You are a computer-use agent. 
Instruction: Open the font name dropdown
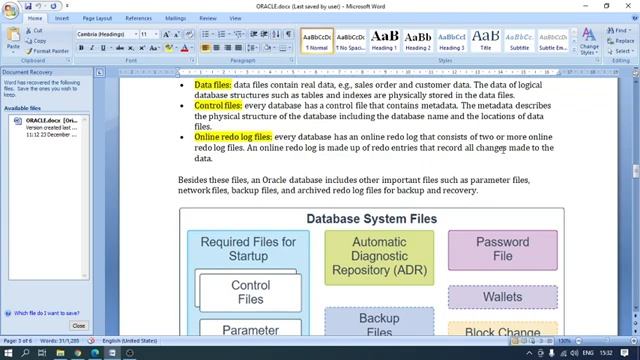tap(136, 35)
